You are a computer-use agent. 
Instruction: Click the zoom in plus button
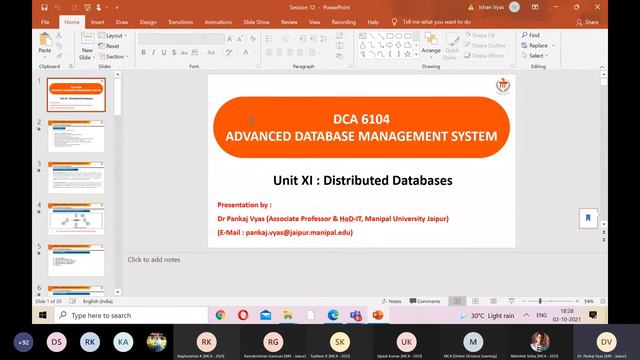click(x=577, y=301)
